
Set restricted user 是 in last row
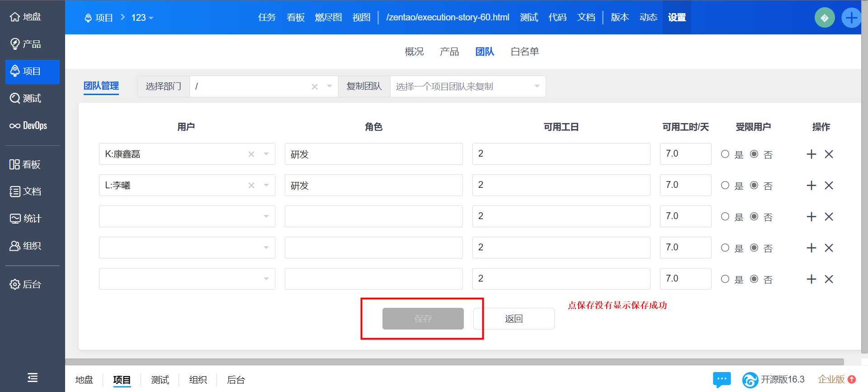[x=725, y=279]
